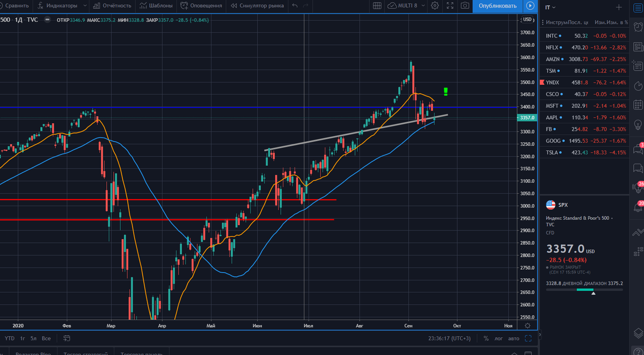
Task: Toggle the percent scale
Action: point(486,338)
